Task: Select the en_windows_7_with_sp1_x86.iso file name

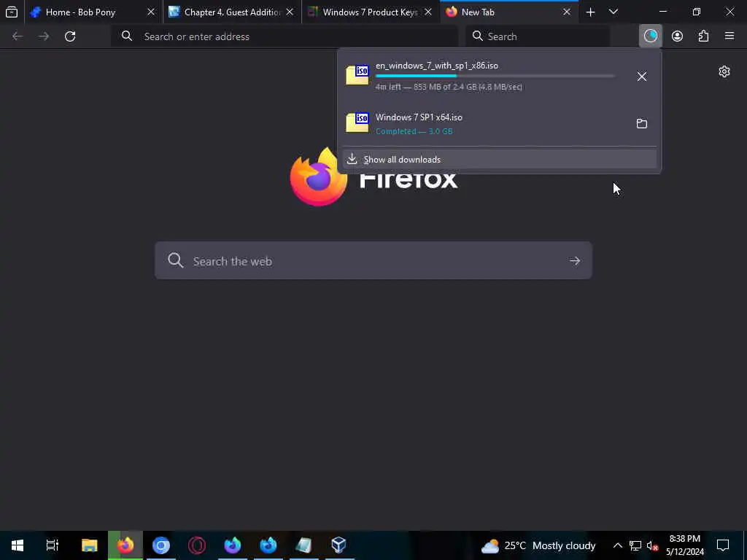Action: click(x=437, y=66)
